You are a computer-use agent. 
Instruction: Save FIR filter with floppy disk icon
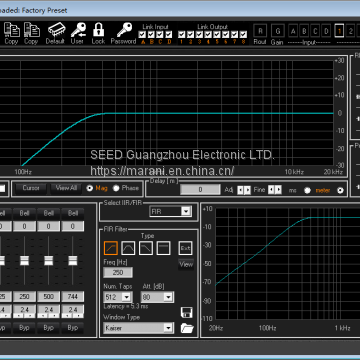pyautogui.click(x=187, y=313)
